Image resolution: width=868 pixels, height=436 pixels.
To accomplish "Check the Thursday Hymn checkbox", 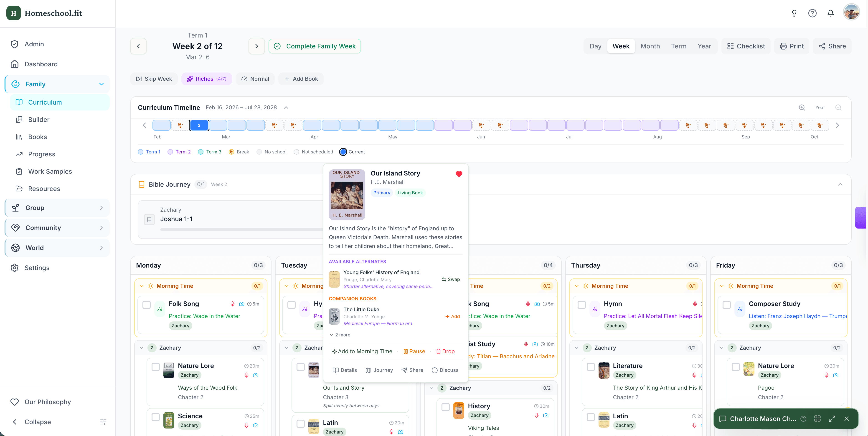I will click(581, 305).
